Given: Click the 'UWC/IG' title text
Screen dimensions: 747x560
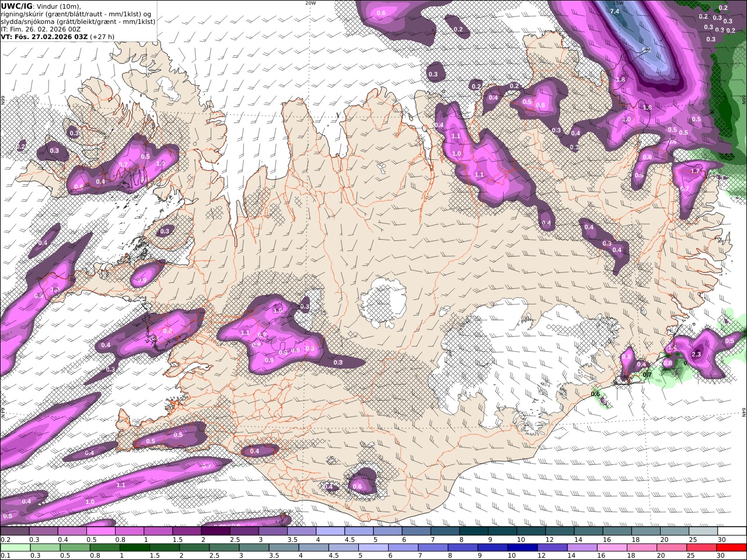Looking at the screenshot, I should (16, 6).
